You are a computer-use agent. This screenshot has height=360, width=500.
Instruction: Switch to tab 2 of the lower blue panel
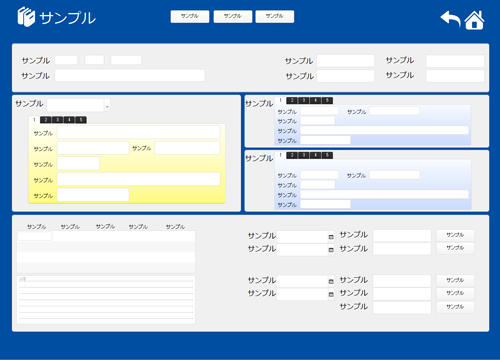coord(292,155)
